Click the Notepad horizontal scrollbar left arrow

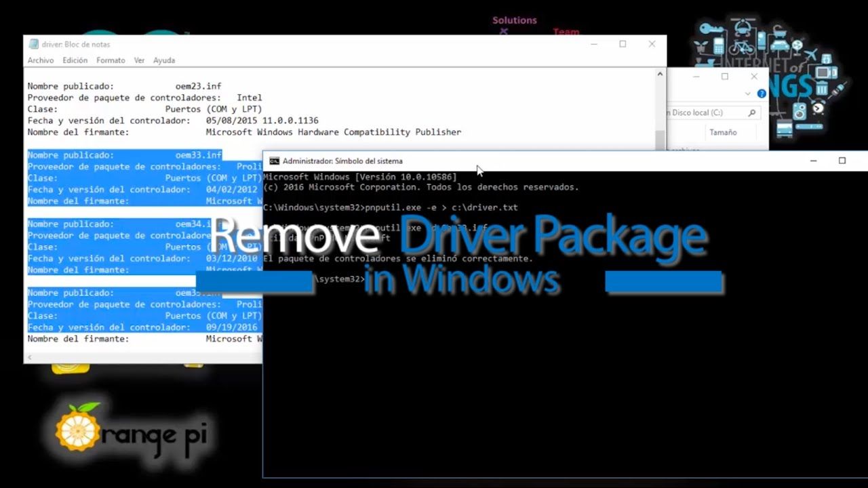click(x=30, y=357)
